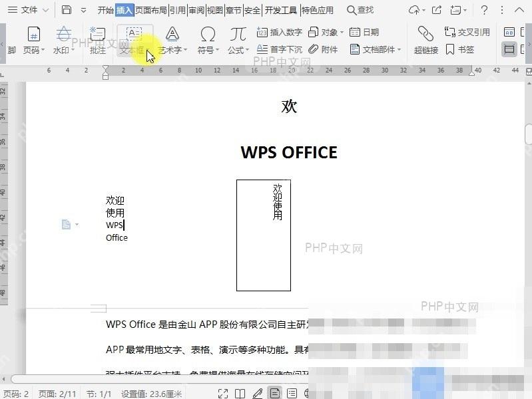This screenshot has height=399, width=532.
Task: Click the 艺术字 word art icon
Action: 172,34
